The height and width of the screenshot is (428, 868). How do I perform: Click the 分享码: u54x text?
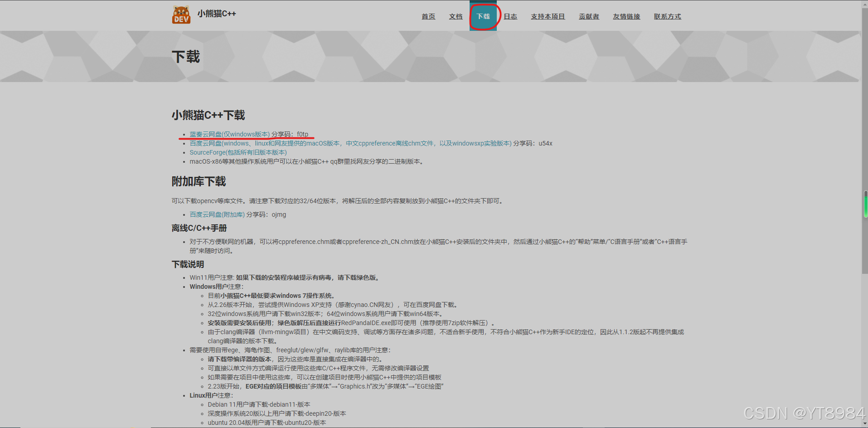click(x=533, y=143)
